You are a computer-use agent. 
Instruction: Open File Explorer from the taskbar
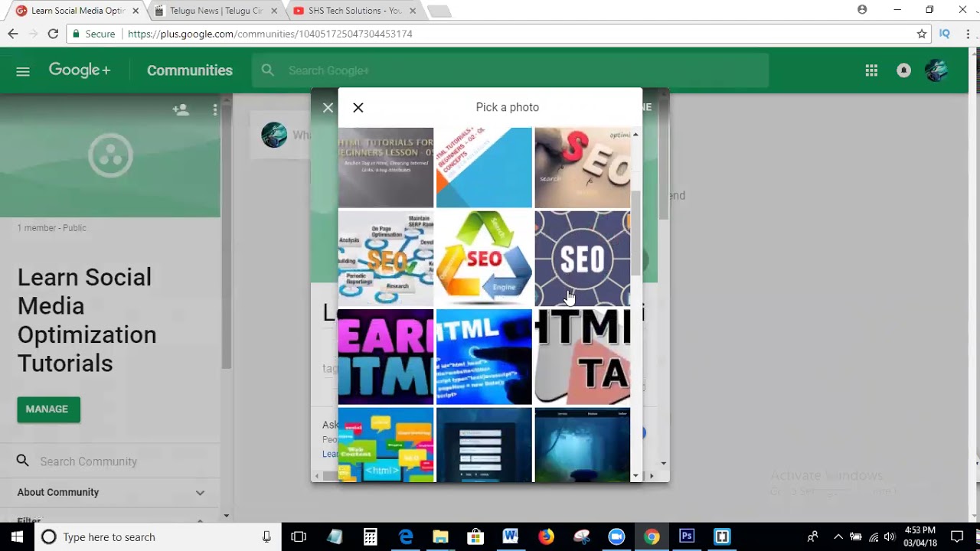pyautogui.click(x=441, y=536)
